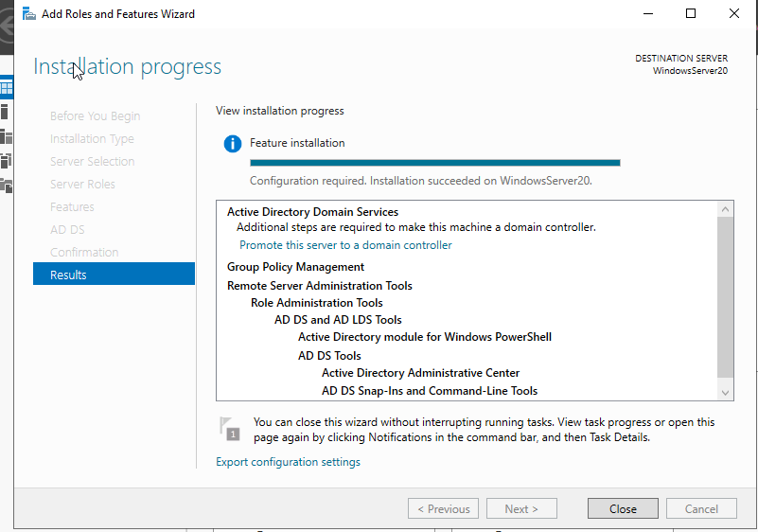Select the Features step

tap(72, 207)
